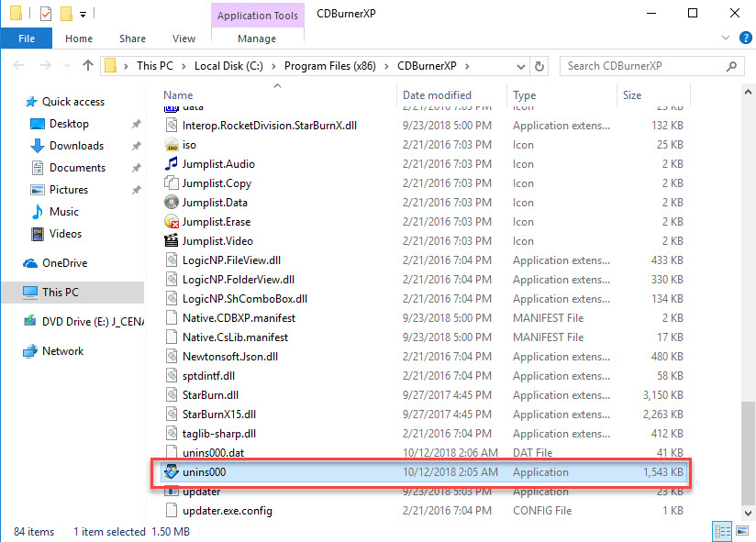756x542 pixels.
Task: Sort by the Name column header
Action: point(277,94)
